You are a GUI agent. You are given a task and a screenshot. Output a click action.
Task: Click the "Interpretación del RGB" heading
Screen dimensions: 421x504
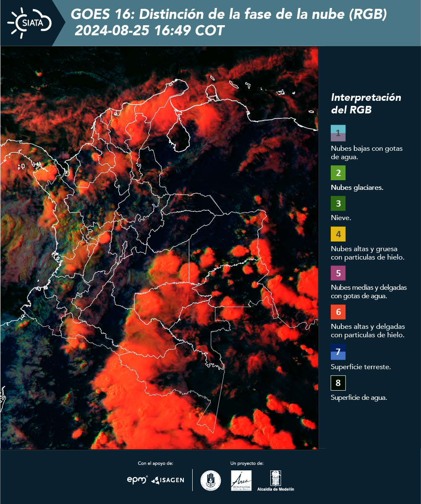pos(366,103)
